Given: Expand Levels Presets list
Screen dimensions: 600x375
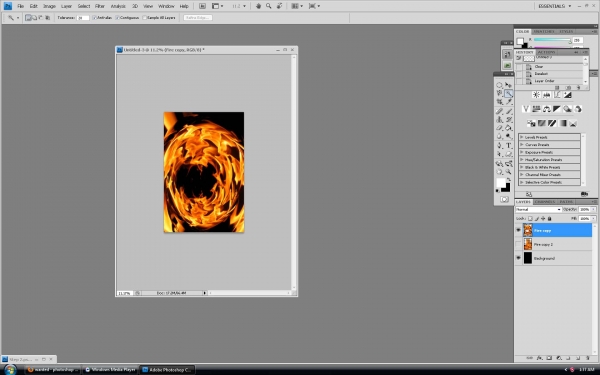Looking at the screenshot, I should pos(521,137).
